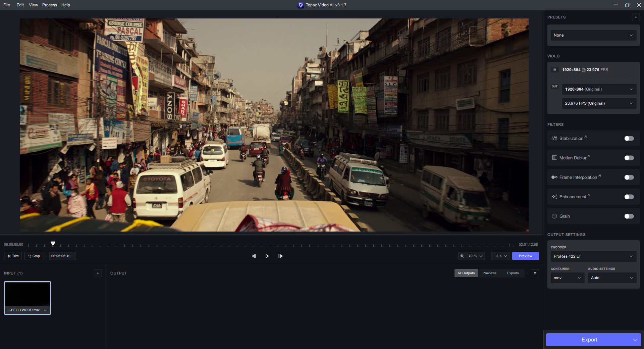Add a new preset with plus icon

pos(636,17)
